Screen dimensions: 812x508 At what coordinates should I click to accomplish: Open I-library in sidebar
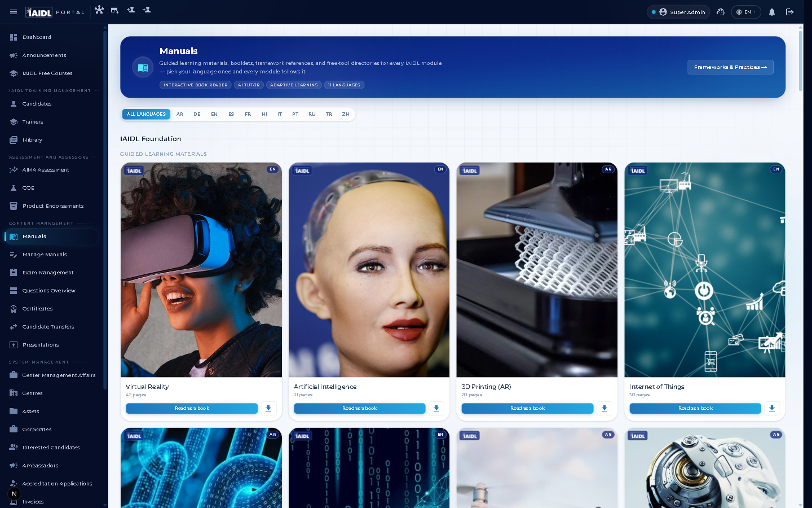51,140
